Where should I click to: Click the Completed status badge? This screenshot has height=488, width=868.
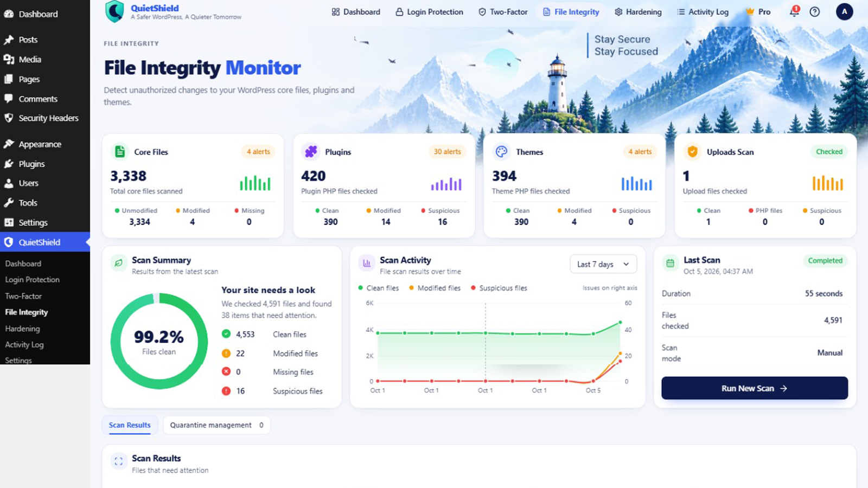[x=825, y=261]
